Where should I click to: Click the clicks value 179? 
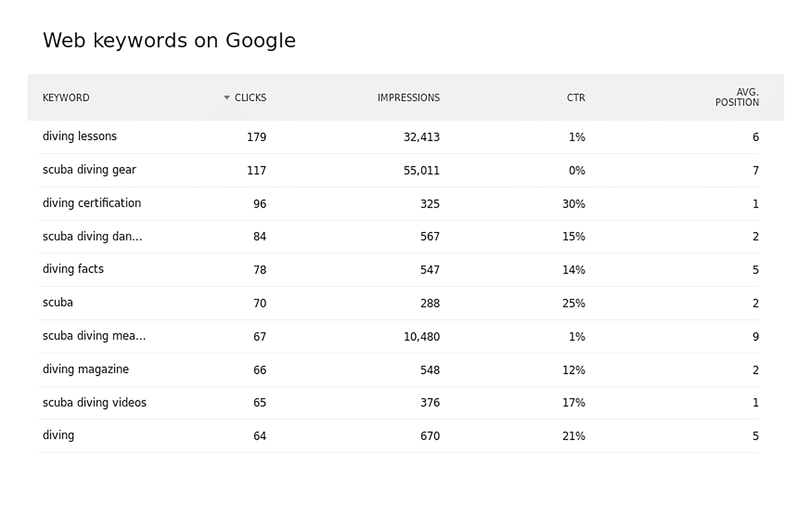(256, 137)
